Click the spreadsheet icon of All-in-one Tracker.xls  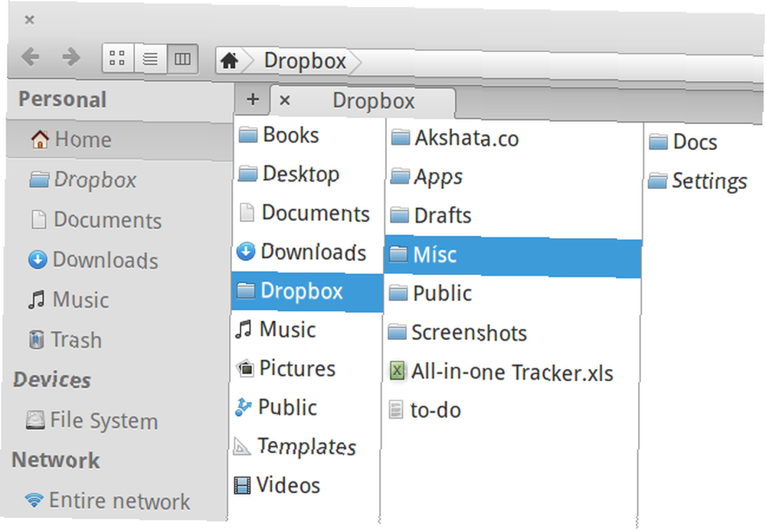(x=397, y=371)
